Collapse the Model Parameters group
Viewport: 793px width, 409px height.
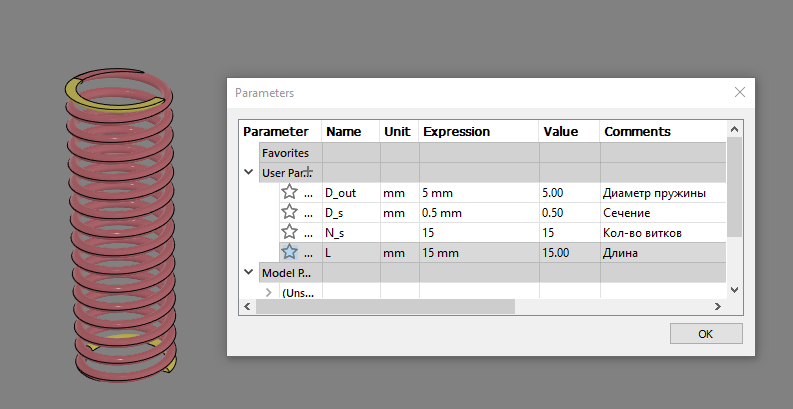[x=249, y=271]
